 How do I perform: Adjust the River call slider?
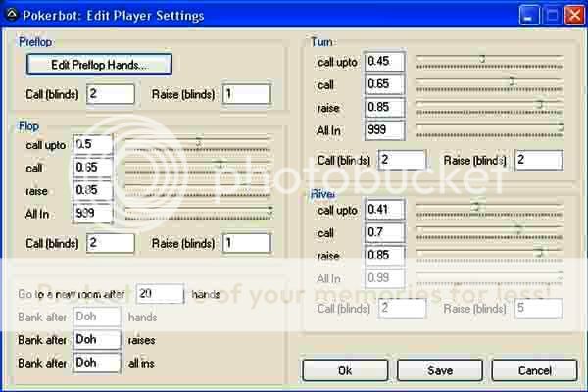click(489, 232)
